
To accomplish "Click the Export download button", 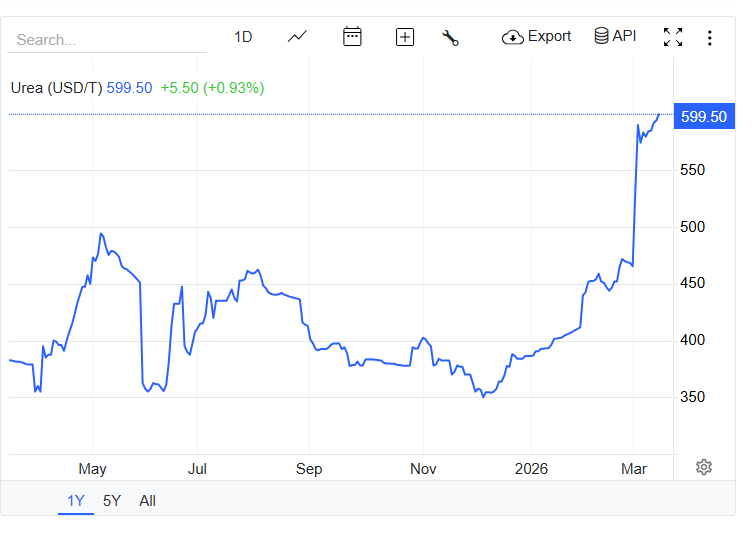I will coord(537,37).
